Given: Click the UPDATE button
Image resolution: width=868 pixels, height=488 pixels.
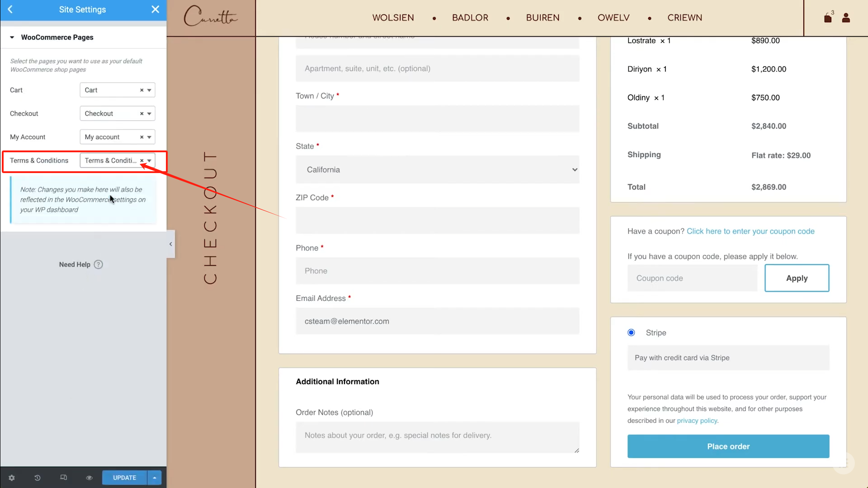Looking at the screenshot, I should pyautogui.click(x=124, y=478).
